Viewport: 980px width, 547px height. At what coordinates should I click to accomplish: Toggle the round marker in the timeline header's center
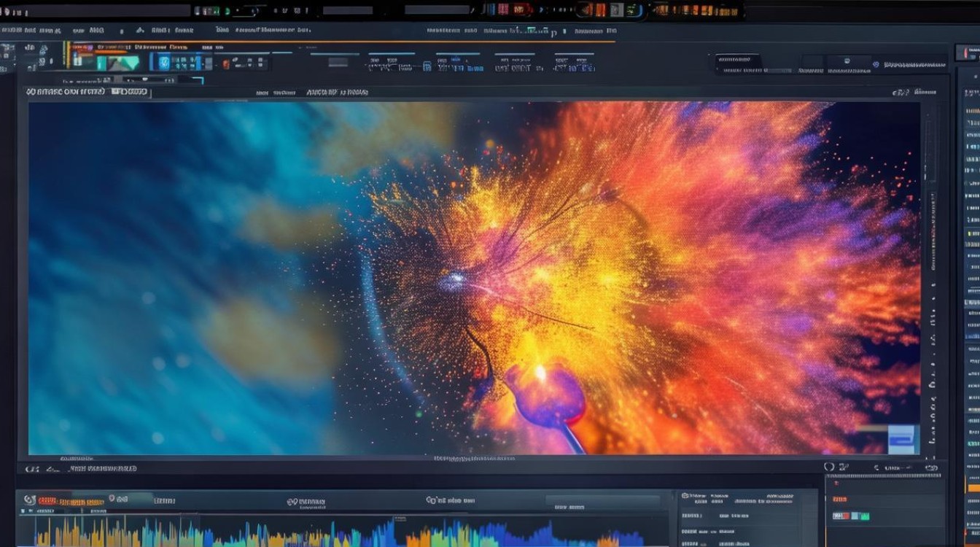coord(292,502)
